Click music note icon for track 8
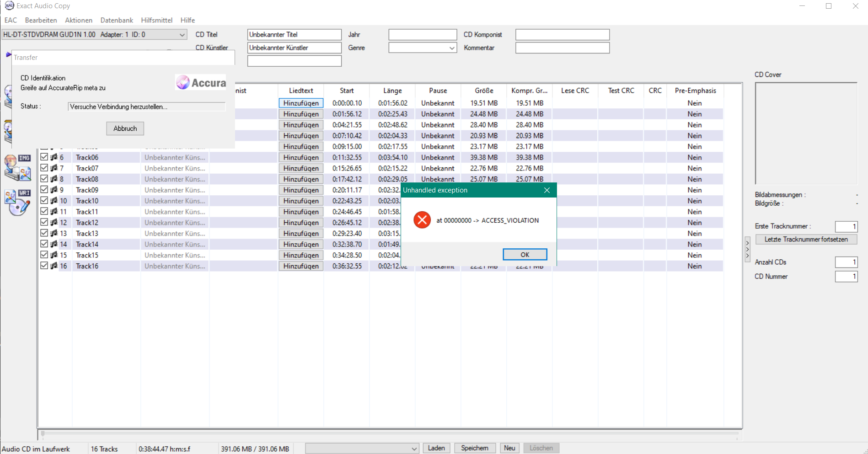Screen dimensions: 868x454 point(54,179)
